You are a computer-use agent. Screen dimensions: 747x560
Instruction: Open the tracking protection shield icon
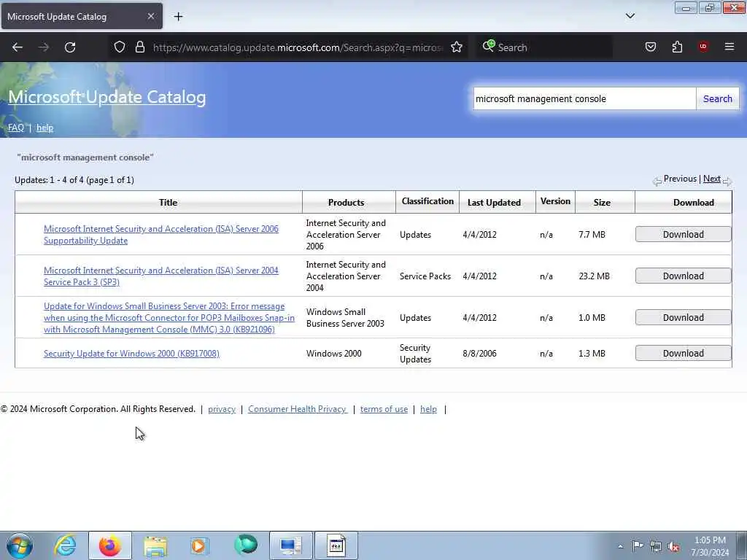(x=120, y=47)
